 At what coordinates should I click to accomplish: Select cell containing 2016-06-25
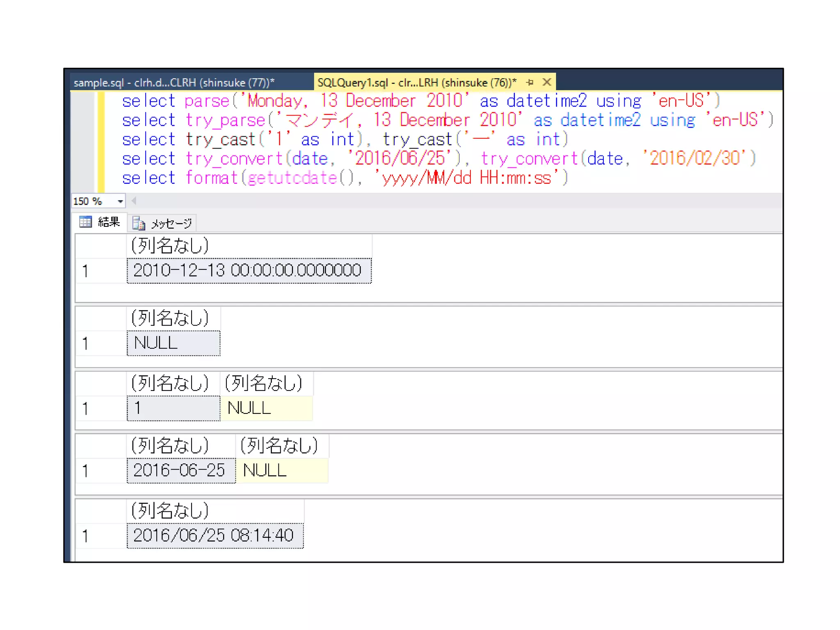point(180,470)
